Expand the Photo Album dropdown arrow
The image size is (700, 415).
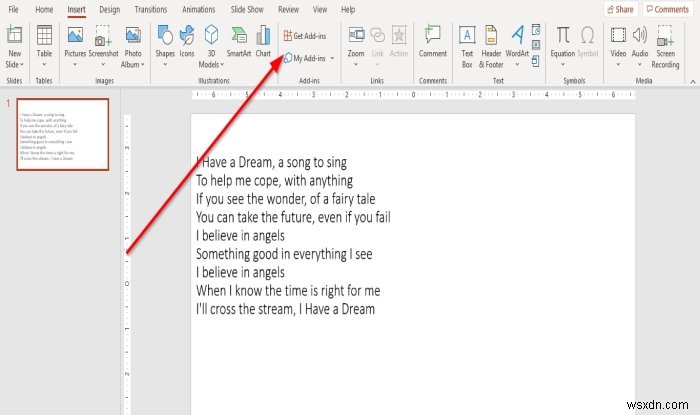pos(143,65)
